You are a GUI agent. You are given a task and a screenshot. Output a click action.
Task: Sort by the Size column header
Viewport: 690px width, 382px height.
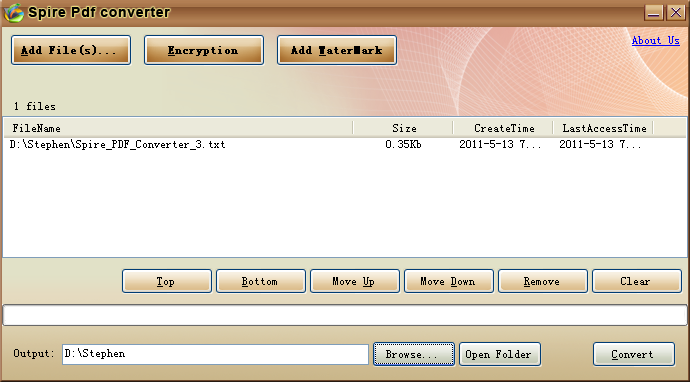tap(403, 128)
